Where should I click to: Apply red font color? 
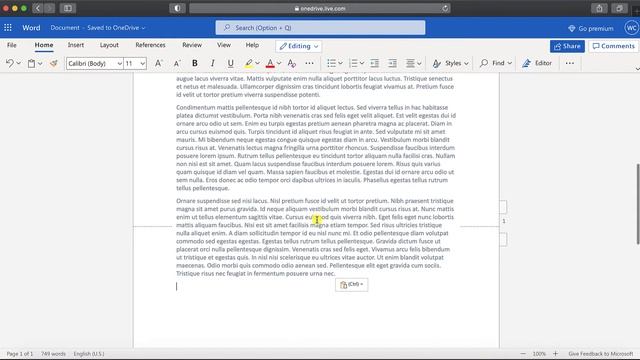pyautogui.click(x=270, y=63)
